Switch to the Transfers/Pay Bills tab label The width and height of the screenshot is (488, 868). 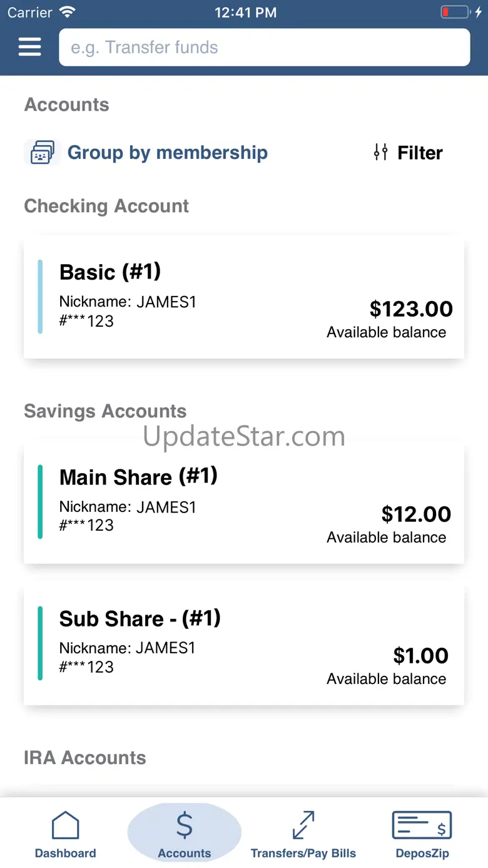click(303, 853)
